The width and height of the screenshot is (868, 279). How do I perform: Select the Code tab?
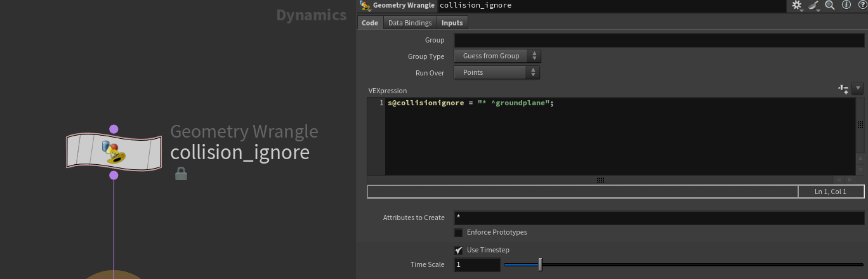tap(369, 23)
